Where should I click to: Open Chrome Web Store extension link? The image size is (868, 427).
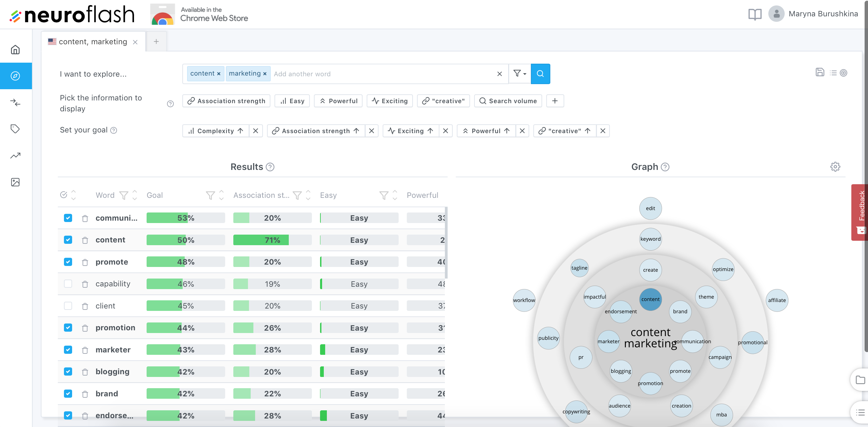tap(199, 14)
